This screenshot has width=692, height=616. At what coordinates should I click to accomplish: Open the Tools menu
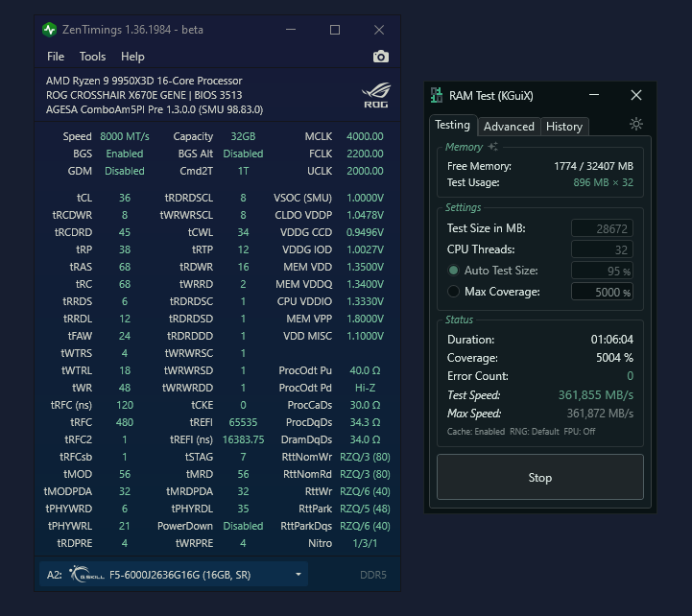point(92,57)
